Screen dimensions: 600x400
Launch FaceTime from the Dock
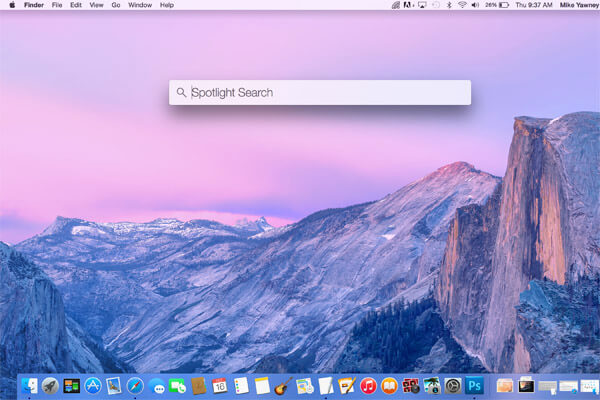tap(177, 386)
